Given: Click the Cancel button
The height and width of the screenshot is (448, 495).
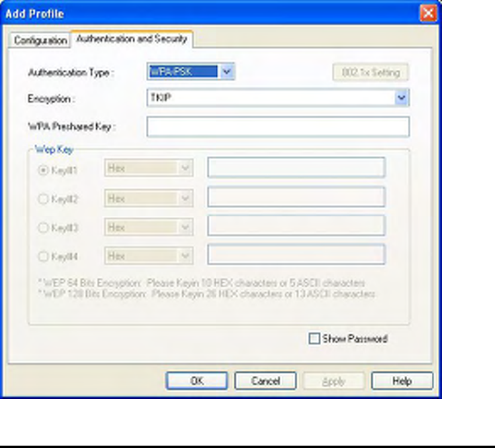Looking at the screenshot, I should point(265,381).
